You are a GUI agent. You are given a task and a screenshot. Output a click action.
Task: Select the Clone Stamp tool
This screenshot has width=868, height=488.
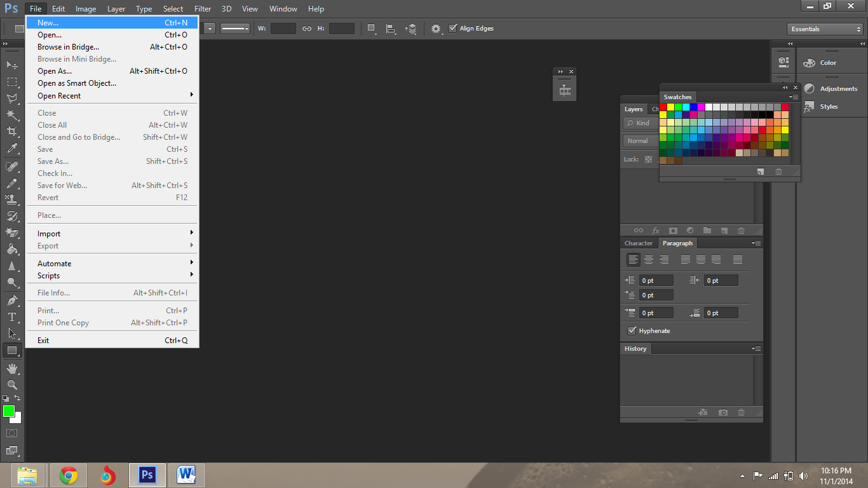coord(12,200)
